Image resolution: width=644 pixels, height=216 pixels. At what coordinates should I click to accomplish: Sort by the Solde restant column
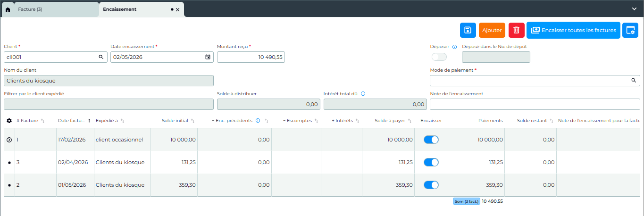coord(552,121)
